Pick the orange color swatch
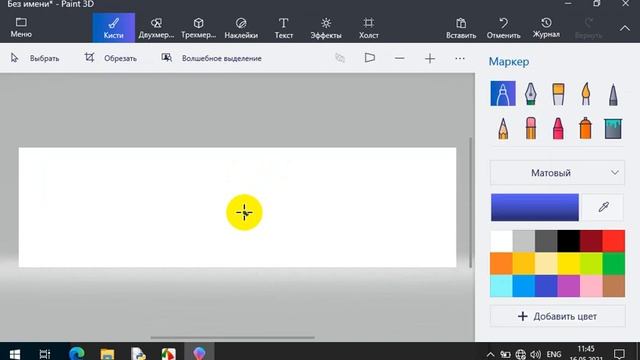 point(501,263)
